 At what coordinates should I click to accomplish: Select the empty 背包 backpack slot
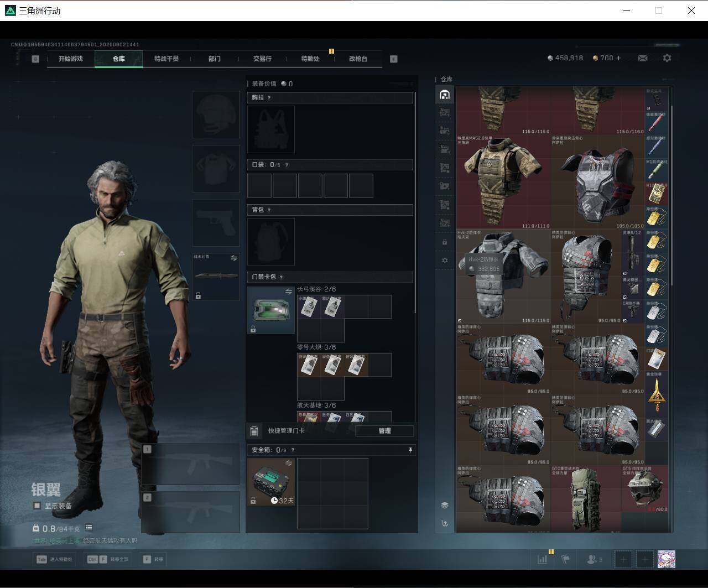pos(271,242)
